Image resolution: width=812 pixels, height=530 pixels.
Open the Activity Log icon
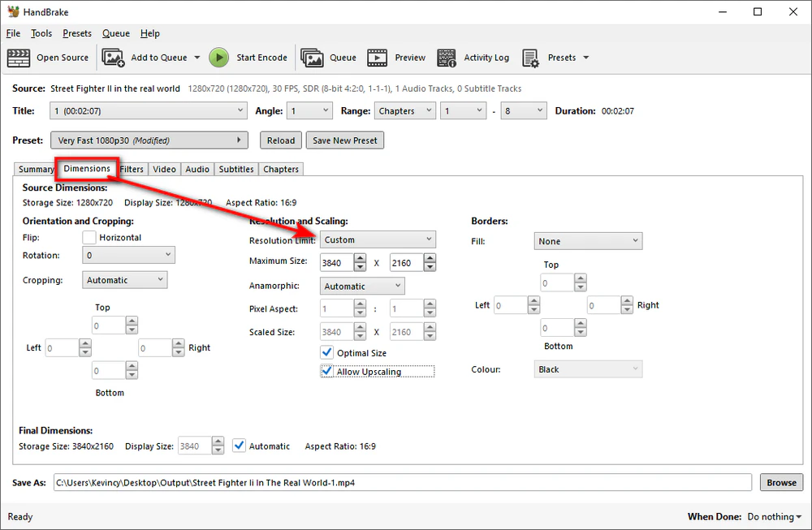446,57
